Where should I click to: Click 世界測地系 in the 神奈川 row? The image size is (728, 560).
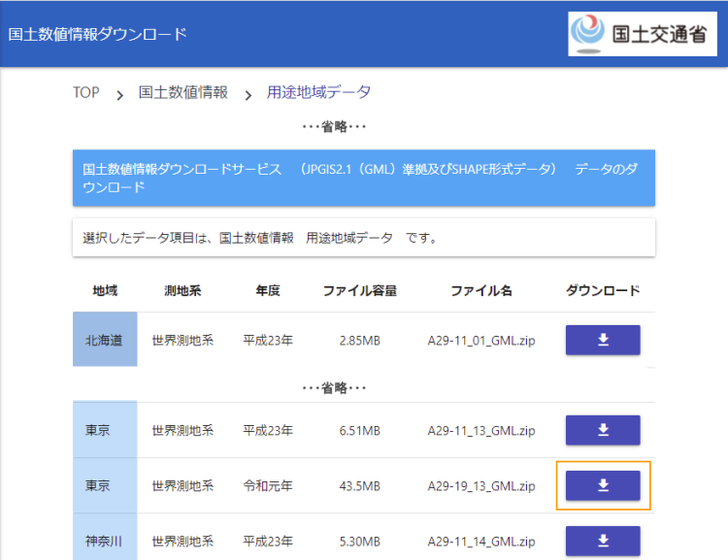tap(182, 542)
